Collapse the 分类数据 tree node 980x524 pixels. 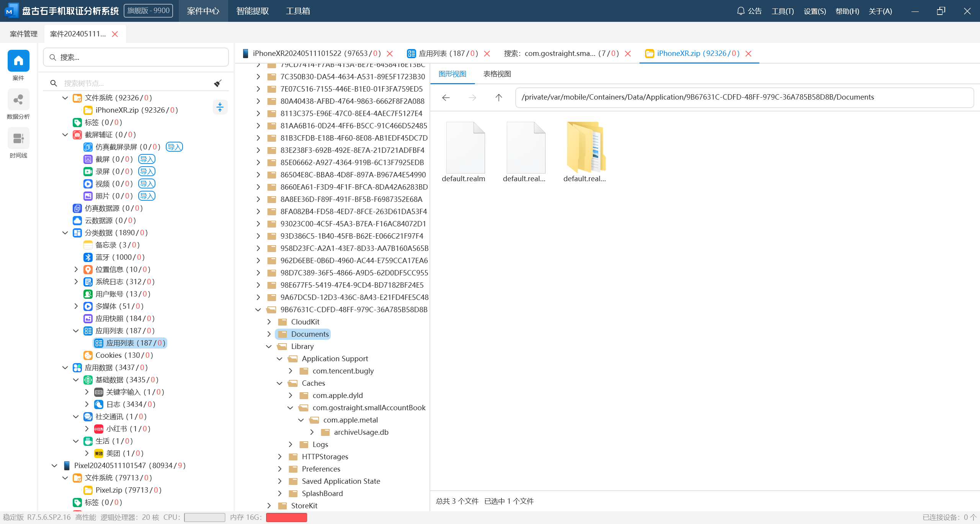tap(65, 233)
